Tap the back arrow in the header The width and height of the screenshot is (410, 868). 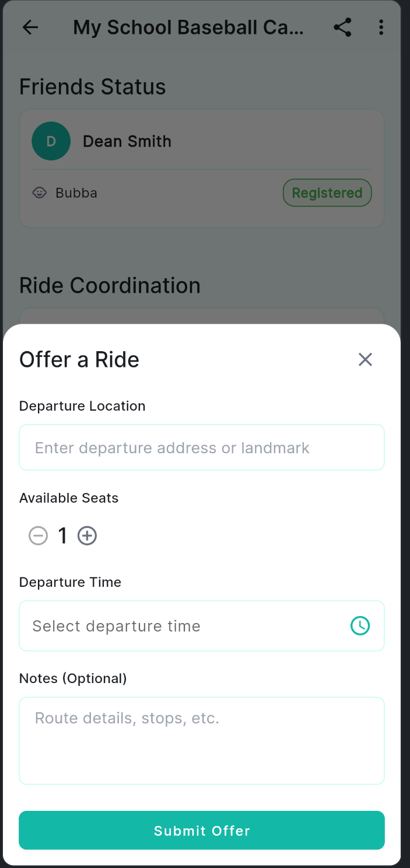[30, 27]
